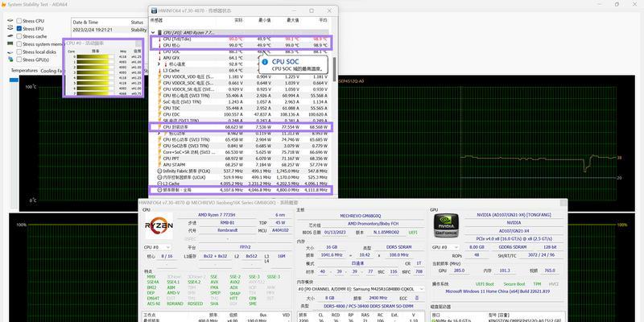The height and width of the screenshot is (322, 644).
Task: Click the 传感器 column header in HWiNFO
Action: point(156,19)
